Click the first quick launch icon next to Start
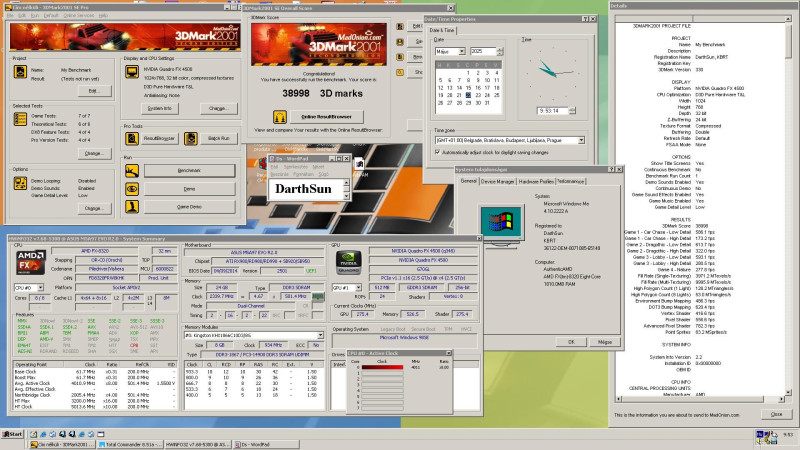The width and height of the screenshot is (800, 450). coord(34,434)
